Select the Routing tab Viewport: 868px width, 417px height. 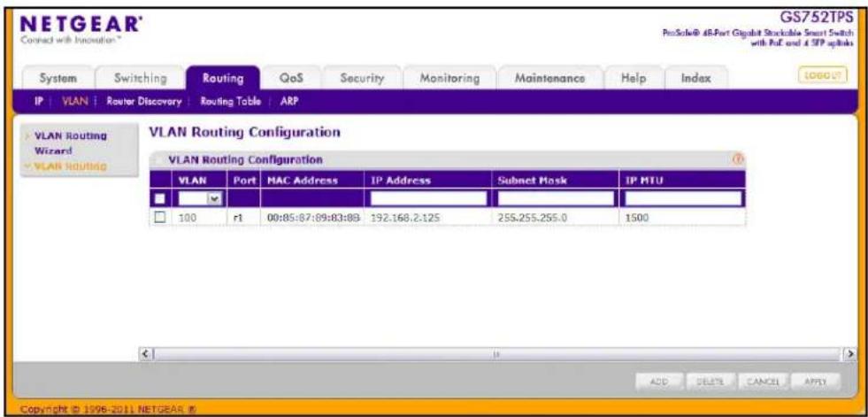point(223,79)
